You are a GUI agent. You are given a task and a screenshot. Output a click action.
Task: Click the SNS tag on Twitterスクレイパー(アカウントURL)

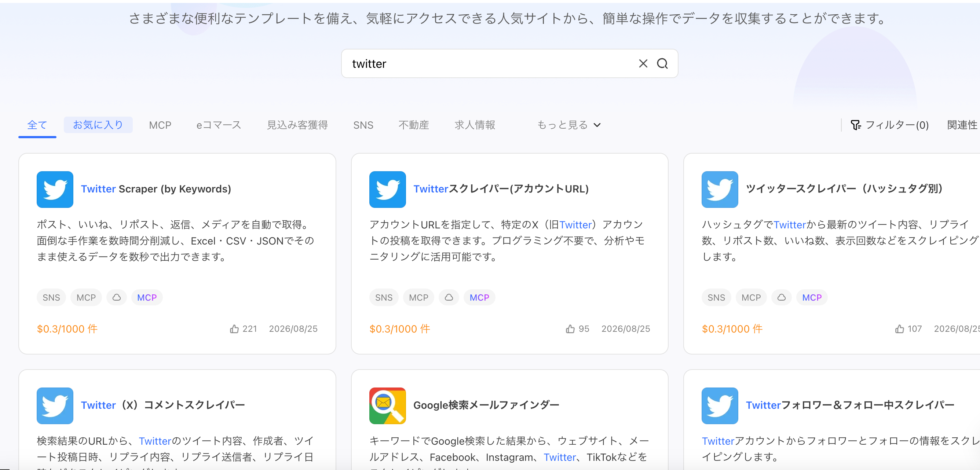(x=384, y=297)
